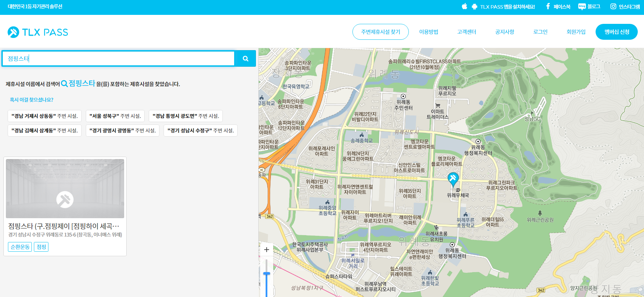Zoom in with the map plus button
This screenshot has width=644, height=297.
click(267, 250)
